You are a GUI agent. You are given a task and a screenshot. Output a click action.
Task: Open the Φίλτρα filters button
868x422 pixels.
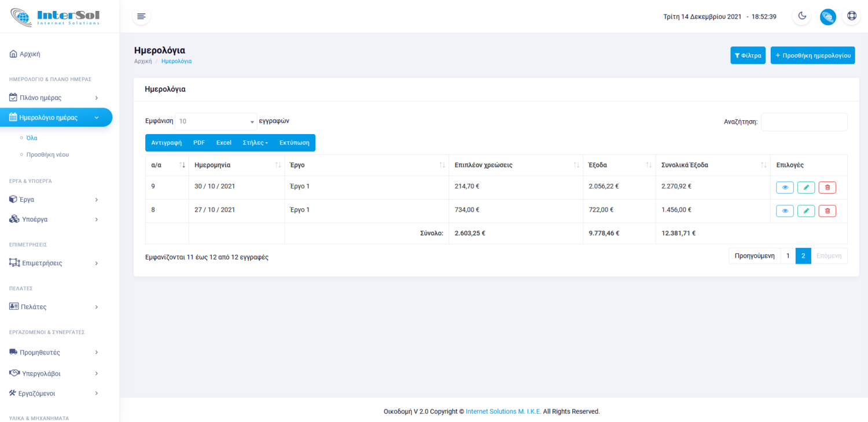748,55
